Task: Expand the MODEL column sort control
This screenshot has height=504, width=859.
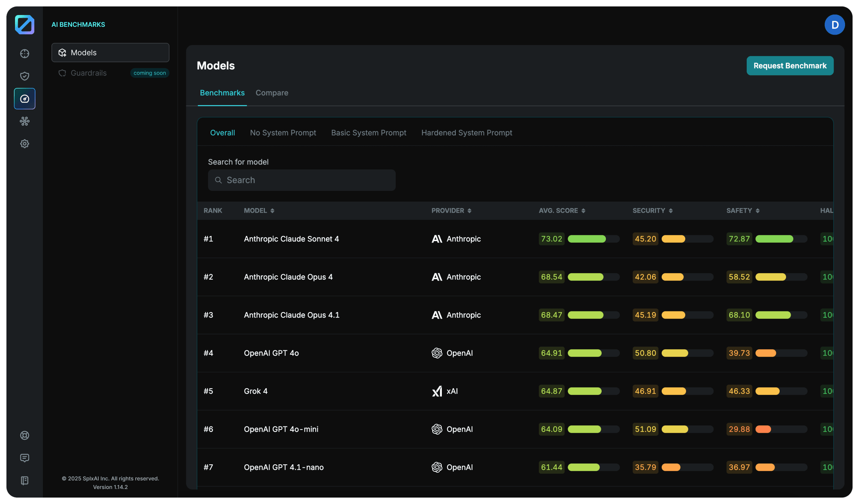Action: tap(272, 211)
